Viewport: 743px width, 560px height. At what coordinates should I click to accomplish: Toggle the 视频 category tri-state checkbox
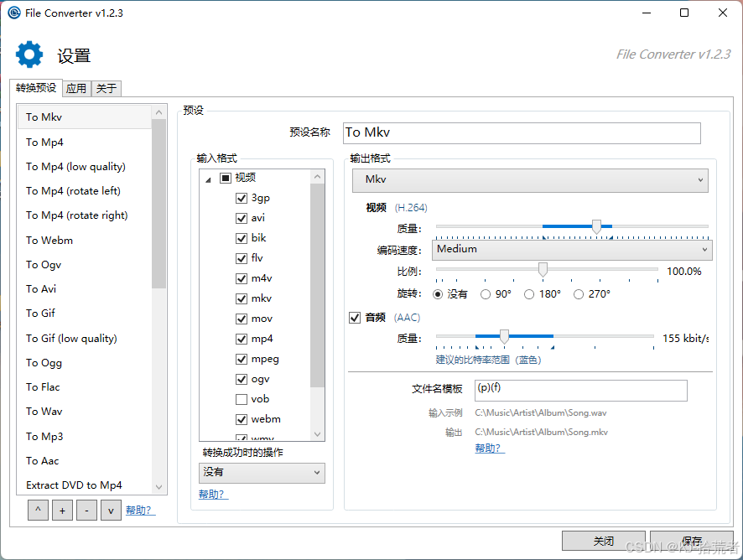(x=225, y=178)
